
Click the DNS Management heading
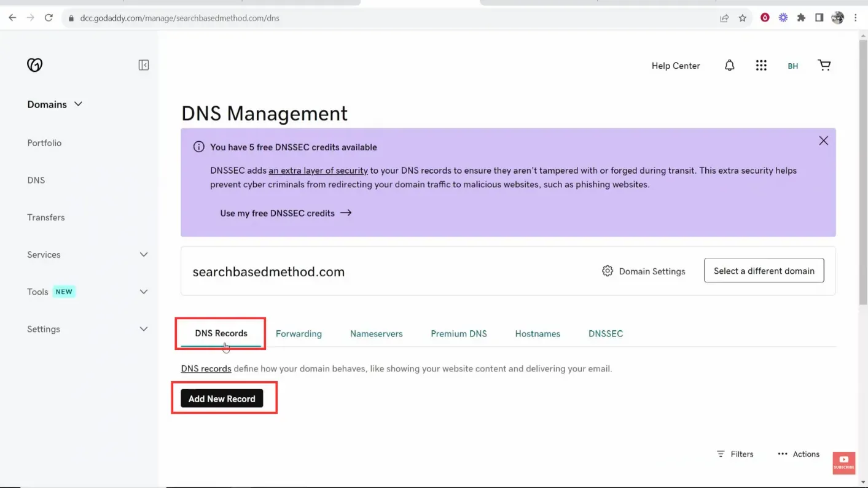click(264, 114)
